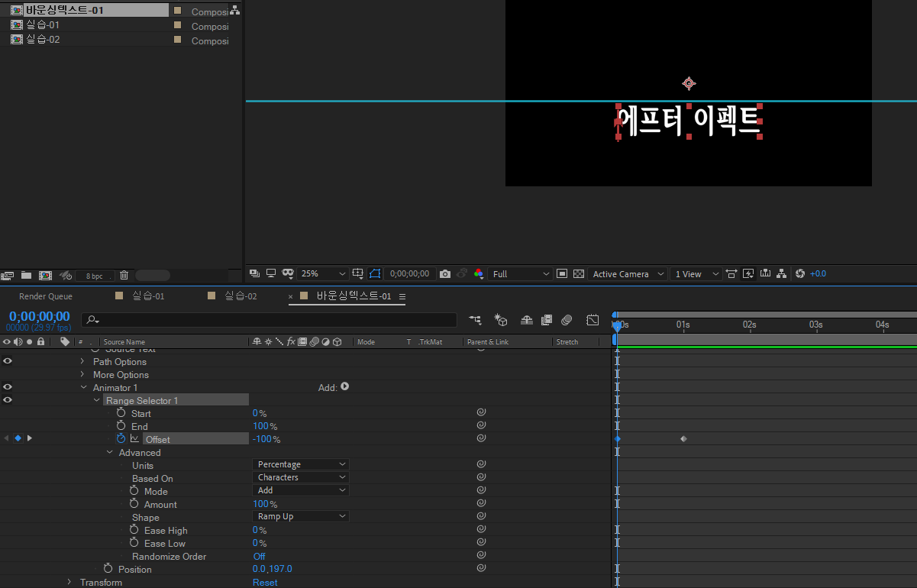Expand More Options property group
This screenshot has width=917, height=588.
coord(82,375)
